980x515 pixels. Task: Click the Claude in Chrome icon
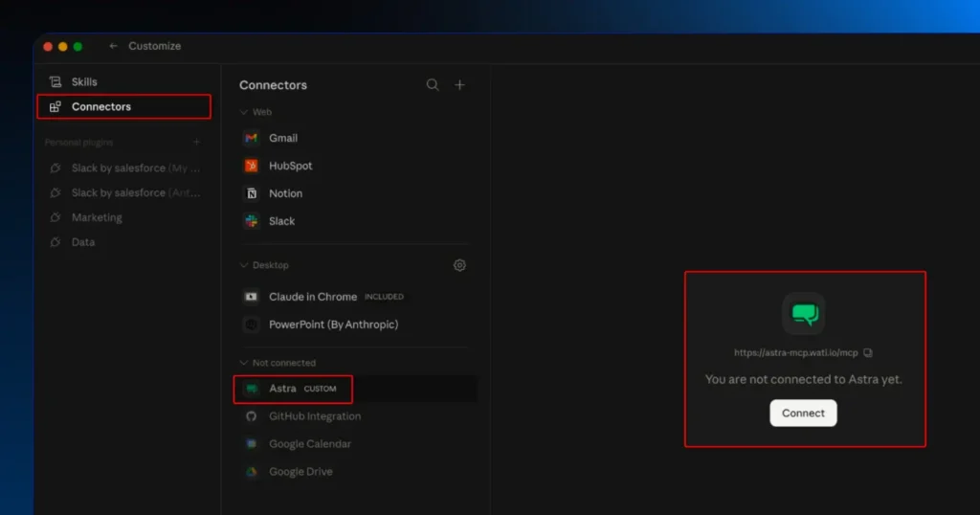pyautogui.click(x=252, y=297)
